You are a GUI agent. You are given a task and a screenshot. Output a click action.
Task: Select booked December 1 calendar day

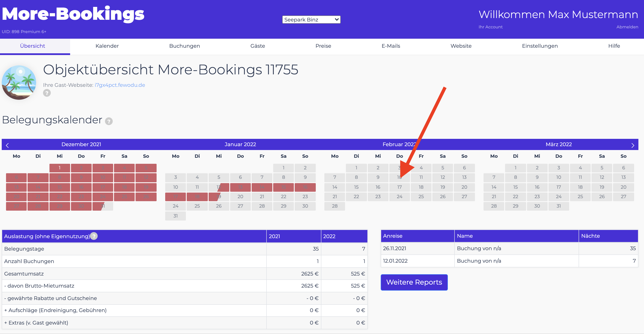60,168
